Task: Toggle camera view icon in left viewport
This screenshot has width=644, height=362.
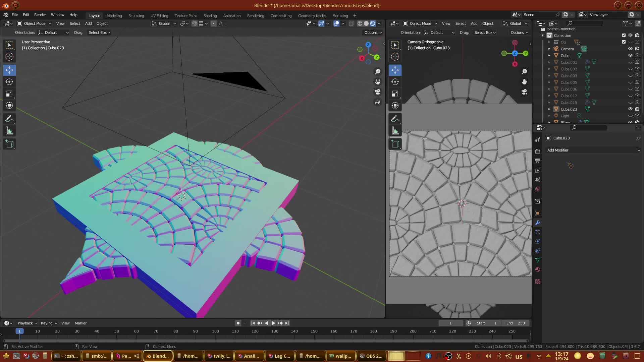Action: click(x=378, y=92)
